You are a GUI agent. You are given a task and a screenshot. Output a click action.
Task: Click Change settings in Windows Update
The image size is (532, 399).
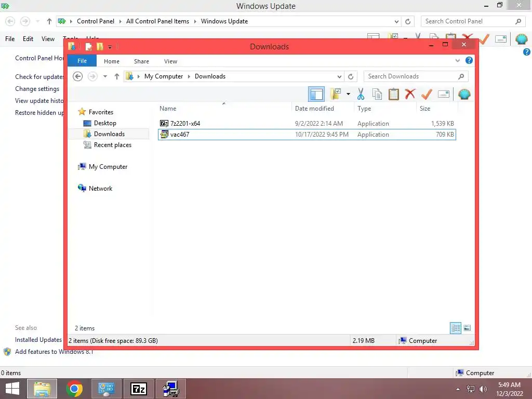tap(37, 88)
